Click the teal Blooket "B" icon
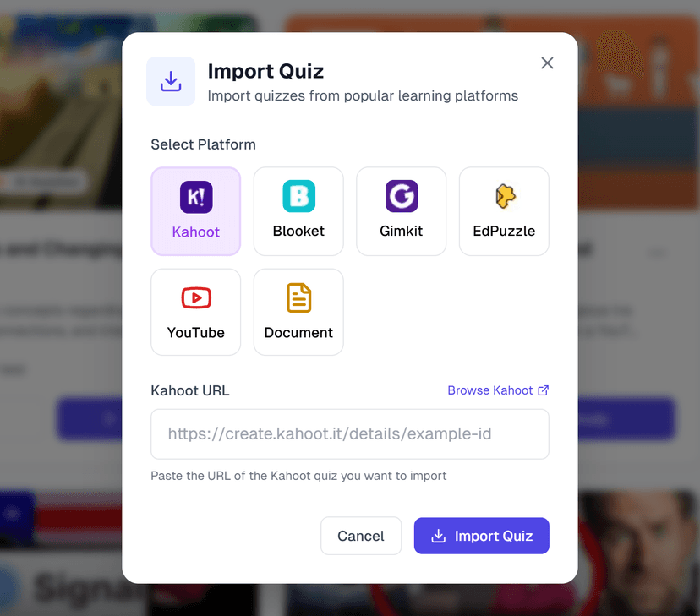This screenshot has width=700, height=616. click(x=298, y=197)
